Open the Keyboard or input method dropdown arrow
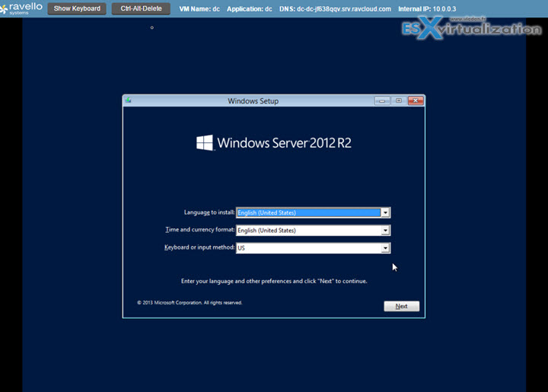Image resolution: width=548 pixels, height=392 pixels. pos(385,248)
